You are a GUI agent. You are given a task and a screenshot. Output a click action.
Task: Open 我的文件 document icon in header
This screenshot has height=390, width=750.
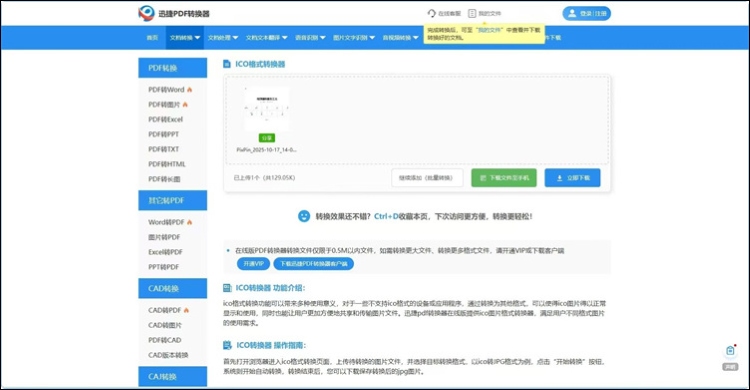[472, 13]
